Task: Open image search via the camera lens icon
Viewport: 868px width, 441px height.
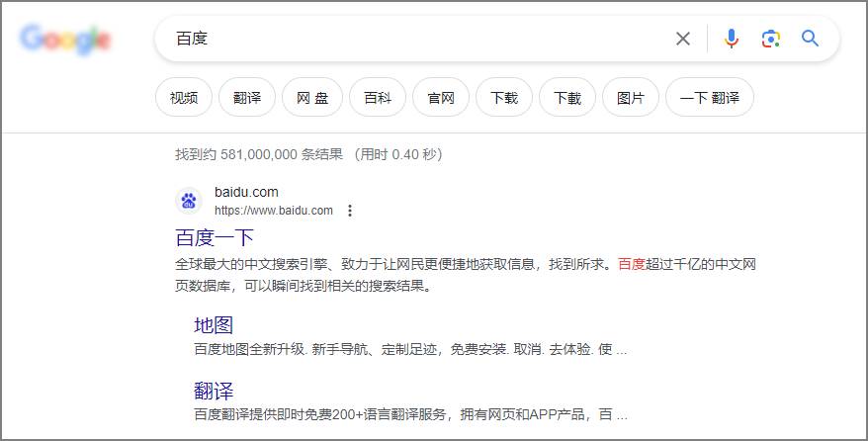Action: [x=770, y=39]
